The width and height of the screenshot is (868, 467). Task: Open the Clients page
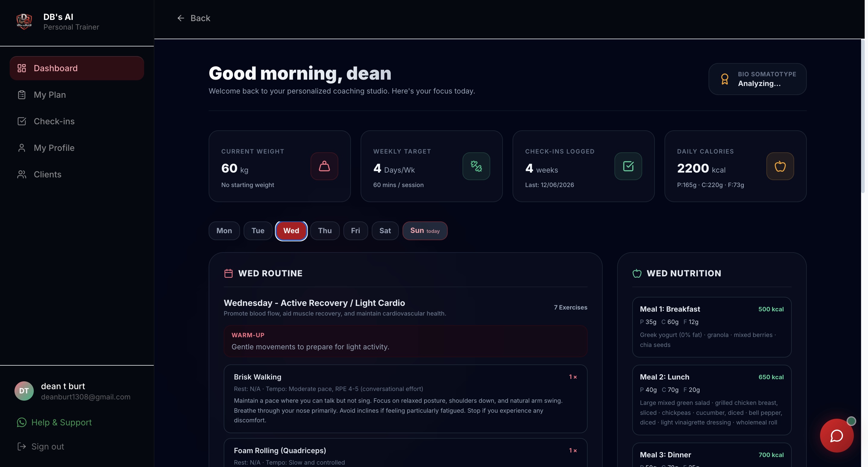(77, 174)
